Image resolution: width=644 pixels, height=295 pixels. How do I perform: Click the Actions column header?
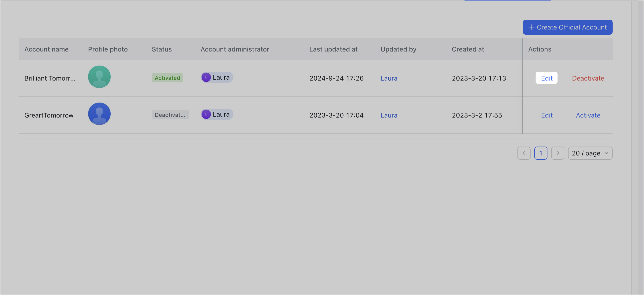click(539, 49)
